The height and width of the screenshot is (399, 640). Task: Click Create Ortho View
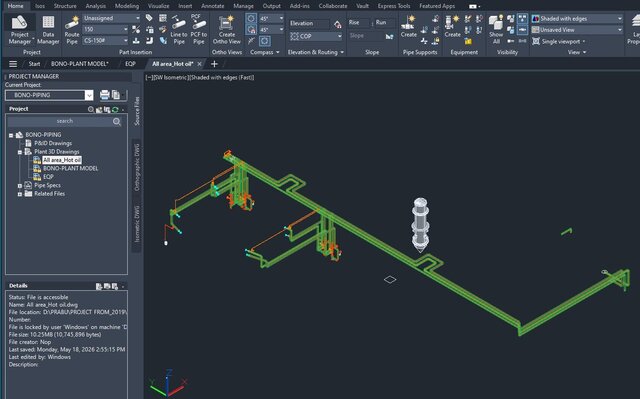227,29
